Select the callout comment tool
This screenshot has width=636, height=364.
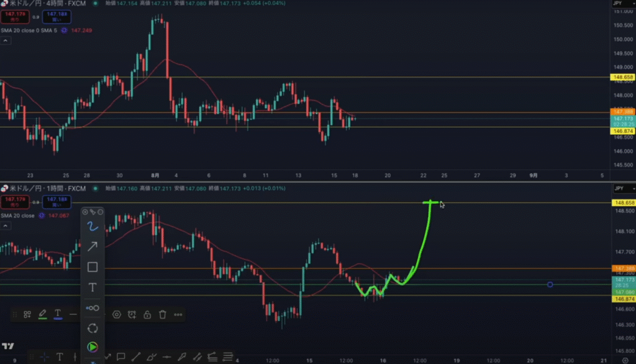121,357
